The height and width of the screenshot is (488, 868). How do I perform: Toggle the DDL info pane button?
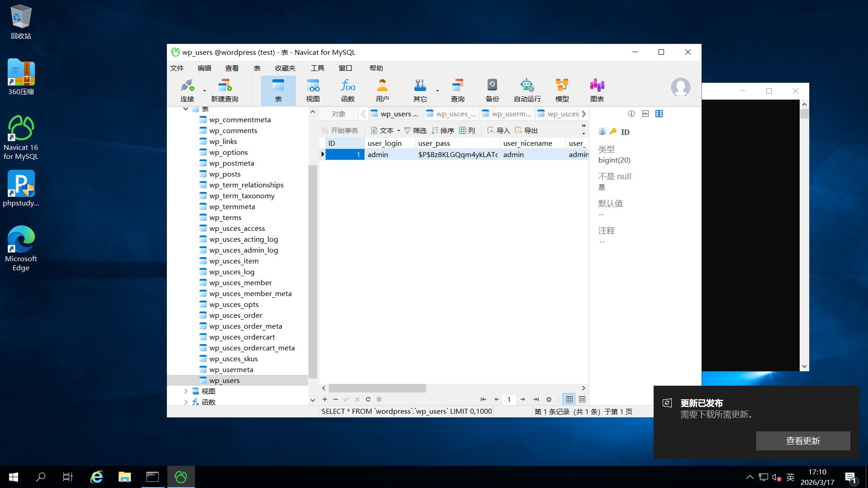(x=645, y=114)
